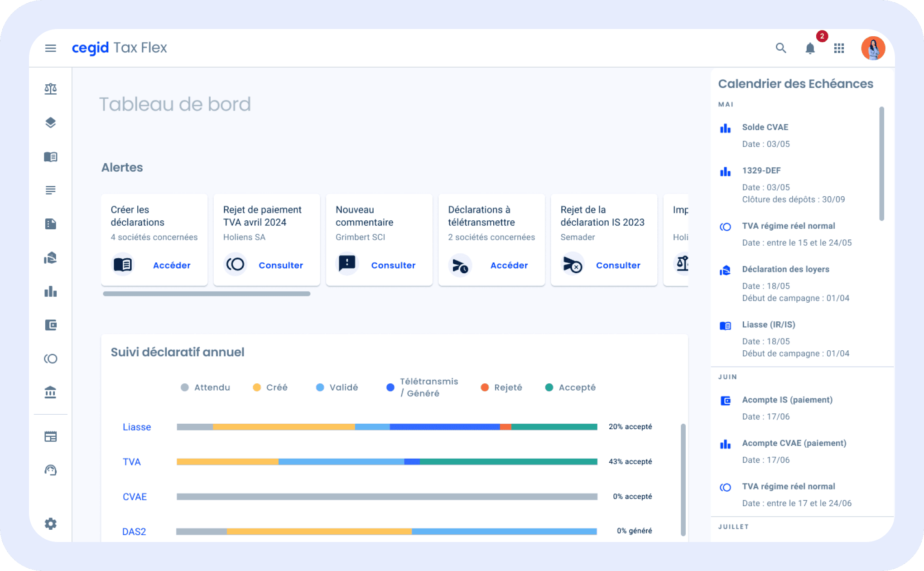Open notifications bell with 2 alerts
Image resolution: width=924 pixels, height=571 pixels.
[810, 48]
